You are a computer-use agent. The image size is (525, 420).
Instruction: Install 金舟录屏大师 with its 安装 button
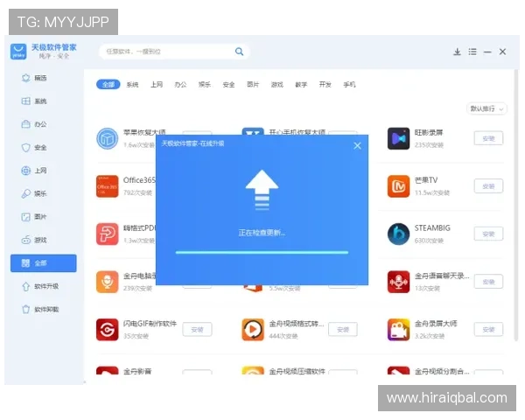click(x=488, y=330)
